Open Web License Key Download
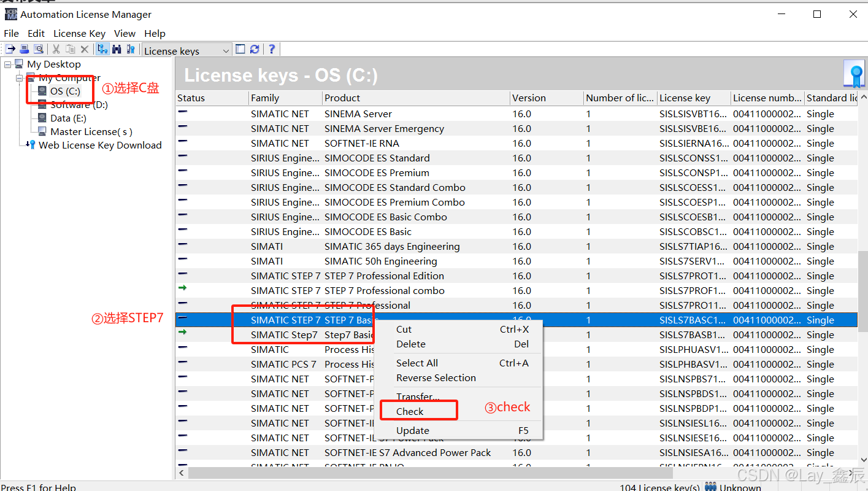 click(100, 145)
